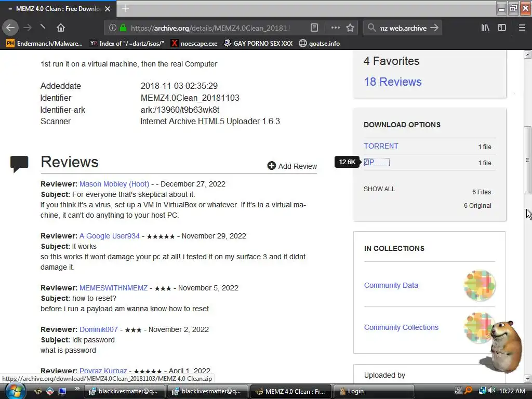Go back to the previous page

(10, 28)
